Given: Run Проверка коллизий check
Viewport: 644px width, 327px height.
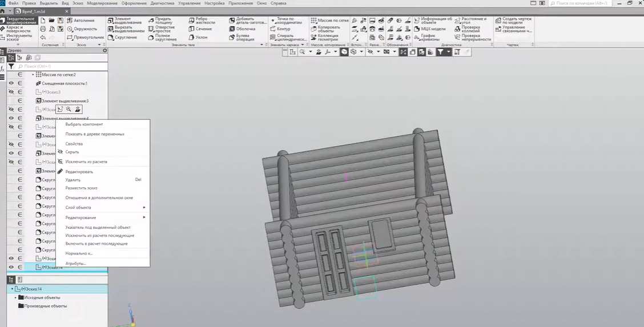Looking at the screenshot, I should click(467, 29).
